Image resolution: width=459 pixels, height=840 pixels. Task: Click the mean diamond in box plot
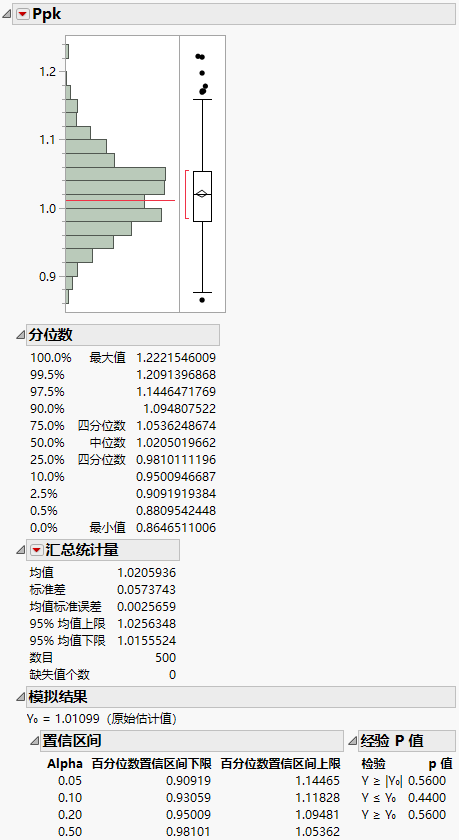pyautogui.click(x=202, y=194)
